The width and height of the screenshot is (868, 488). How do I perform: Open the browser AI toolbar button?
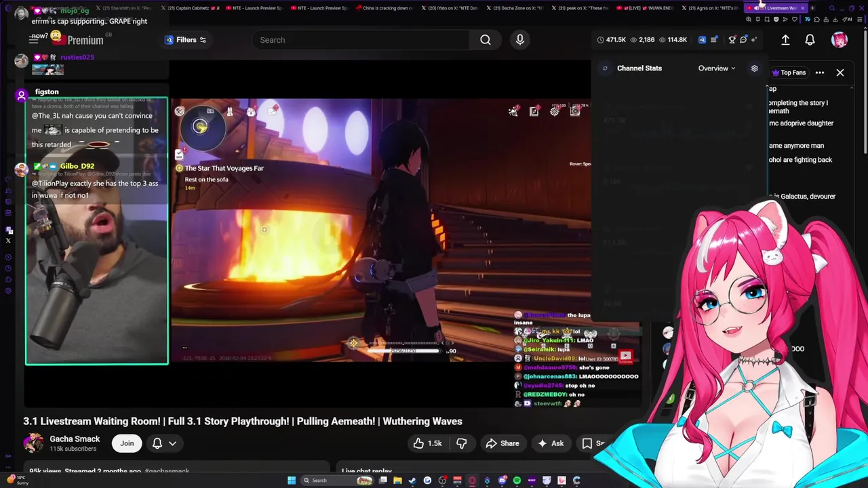pos(847,19)
